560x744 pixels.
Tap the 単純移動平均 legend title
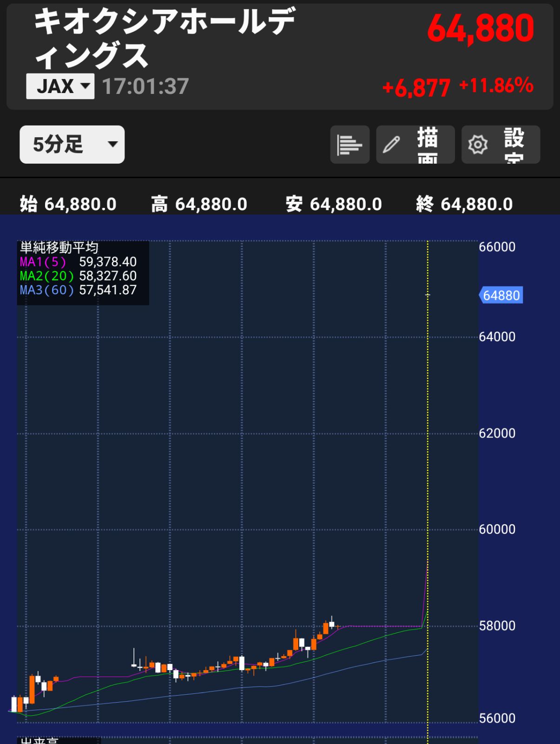(x=59, y=247)
